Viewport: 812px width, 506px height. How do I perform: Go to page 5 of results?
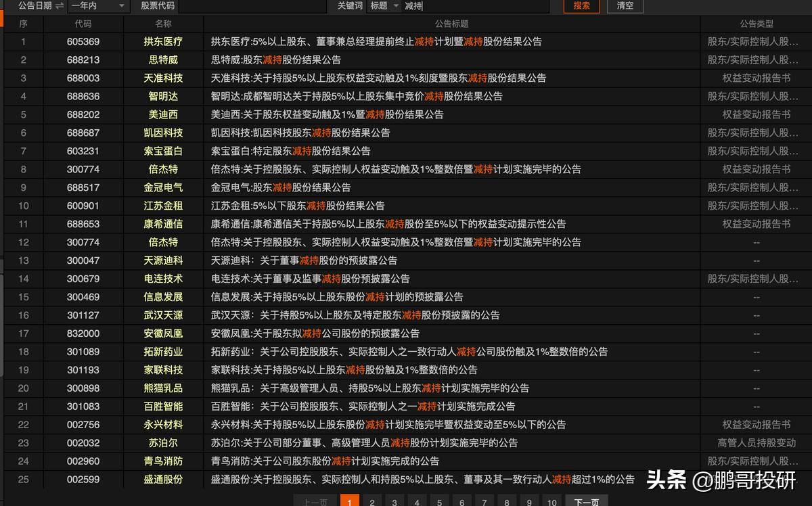pos(439,502)
